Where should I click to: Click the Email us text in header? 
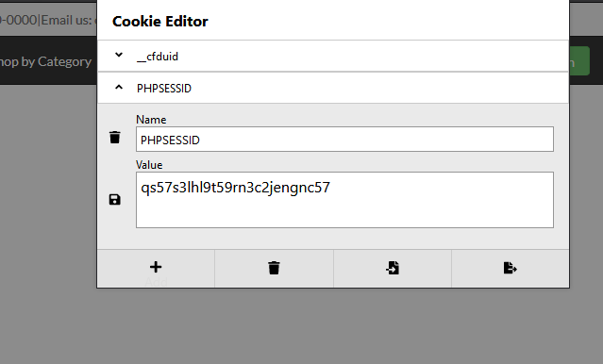tap(67, 20)
